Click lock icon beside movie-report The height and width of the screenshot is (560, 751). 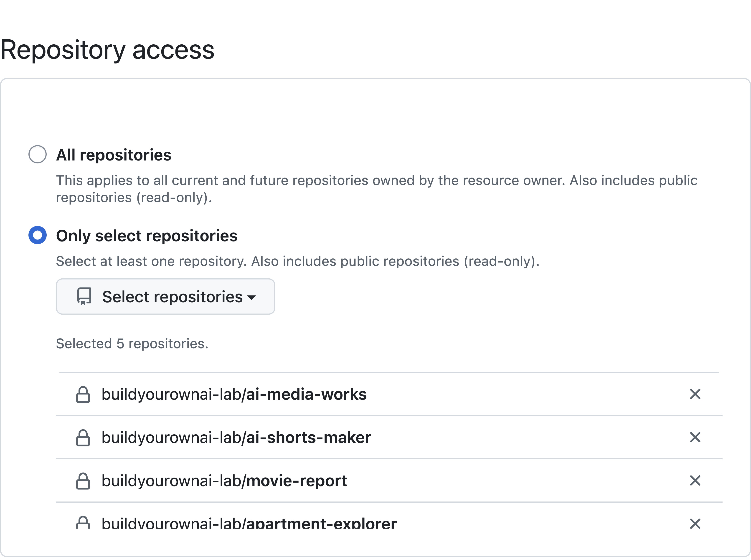(x=83, y=481)
